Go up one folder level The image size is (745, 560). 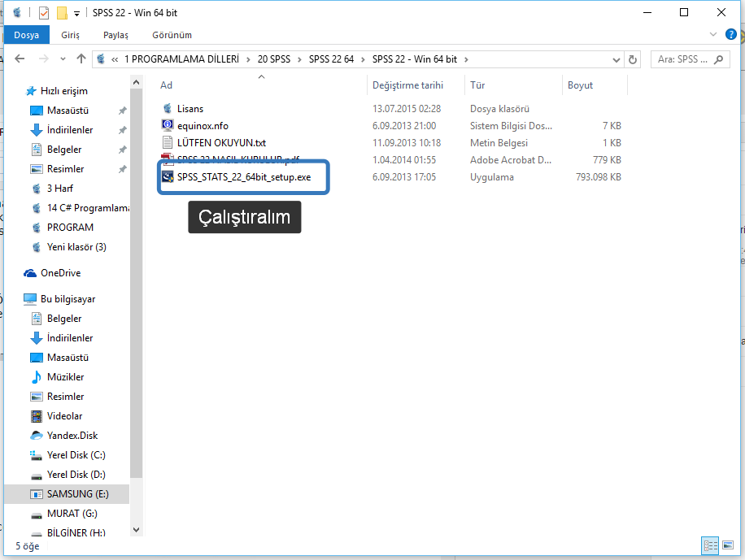pos(81,59)
